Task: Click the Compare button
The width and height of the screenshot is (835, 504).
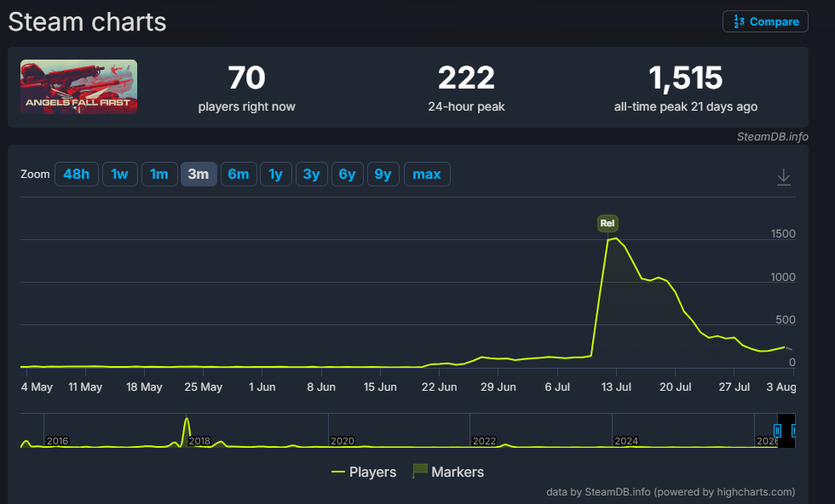Action: coord(765,21)
